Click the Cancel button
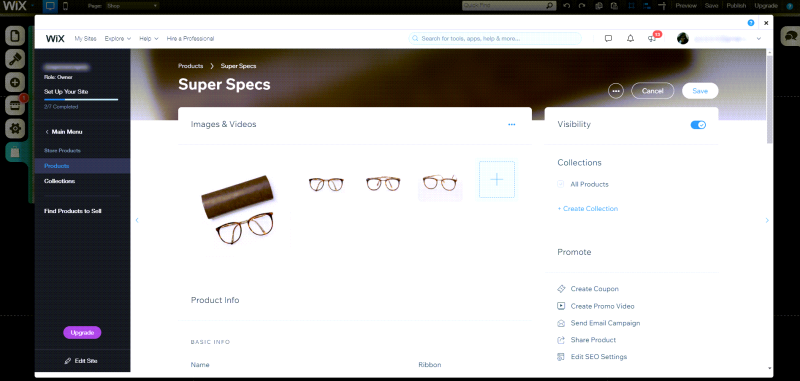Screen dimensions: 800x381 coord(653,91)
